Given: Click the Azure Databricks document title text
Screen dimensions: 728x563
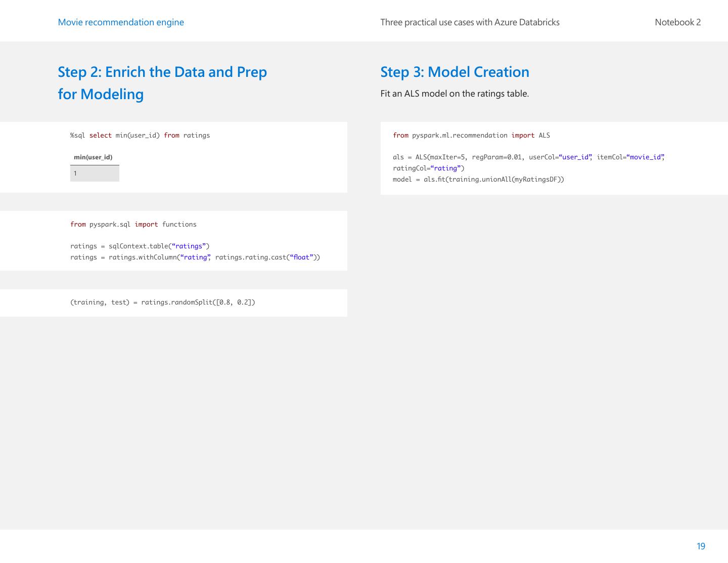Looking at the screenshot, I should [470, 22].
